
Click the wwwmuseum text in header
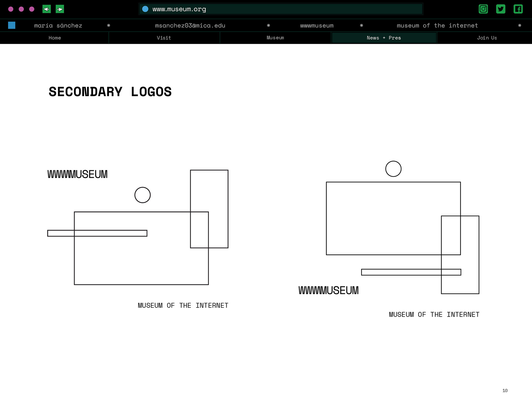(317, 25)
